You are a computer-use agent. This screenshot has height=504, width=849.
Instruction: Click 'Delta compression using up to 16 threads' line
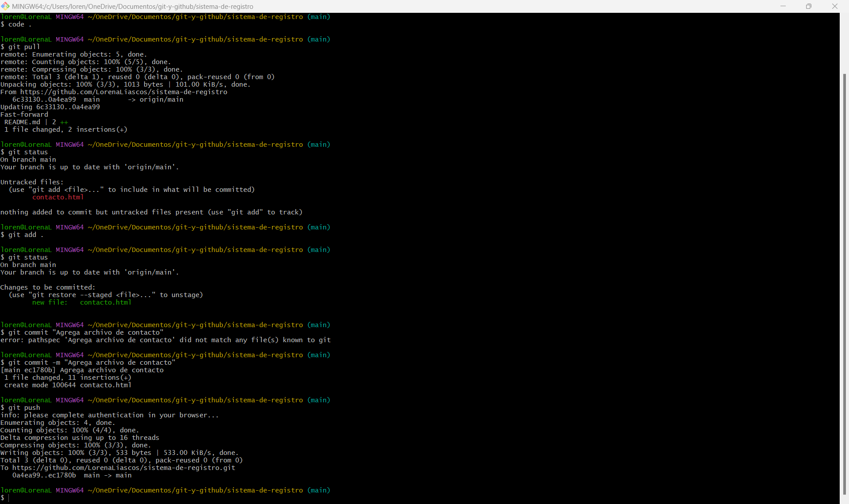80,438
